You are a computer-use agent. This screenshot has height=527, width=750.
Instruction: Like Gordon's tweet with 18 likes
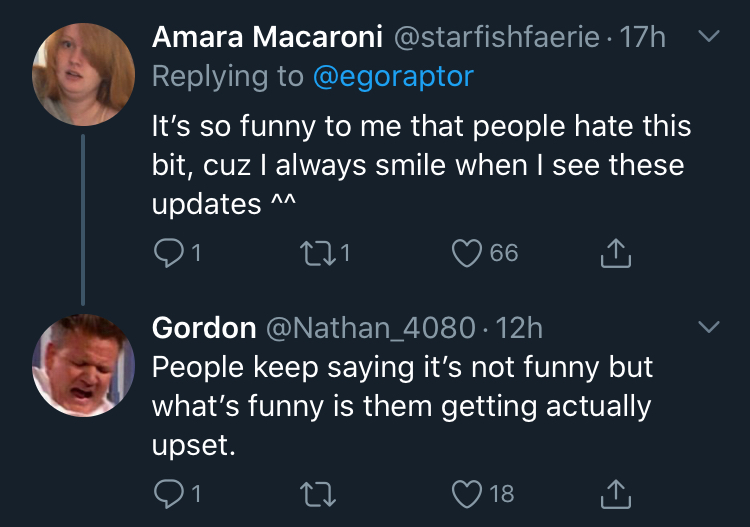tap(467, 494)
